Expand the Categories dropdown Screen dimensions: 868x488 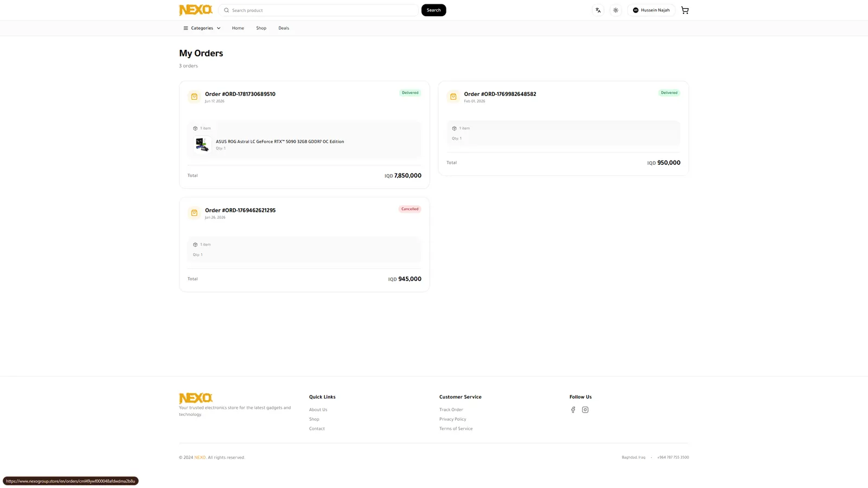pos(202,28)
